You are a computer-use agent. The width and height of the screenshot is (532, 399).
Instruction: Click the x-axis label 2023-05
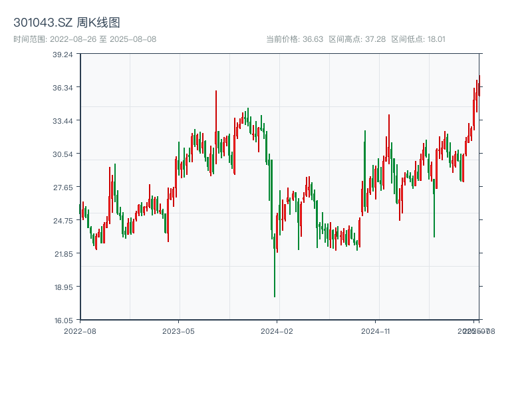[178, 331]
